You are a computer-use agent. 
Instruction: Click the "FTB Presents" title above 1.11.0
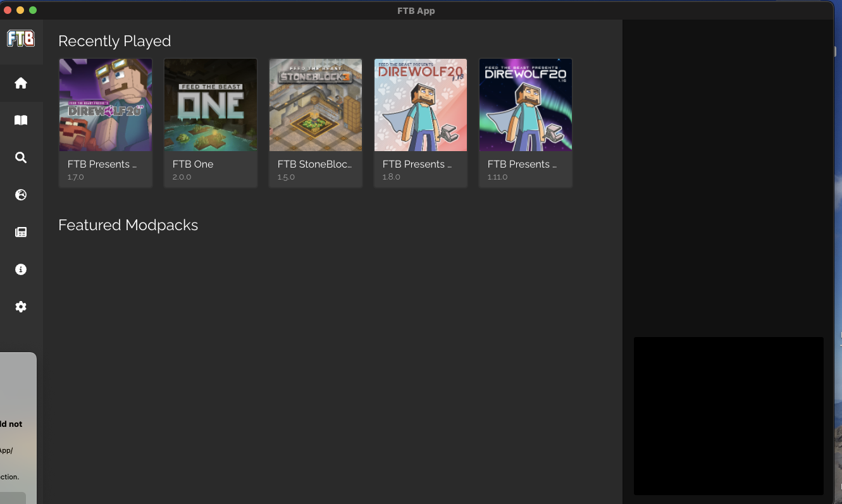[x=522, y=164]
